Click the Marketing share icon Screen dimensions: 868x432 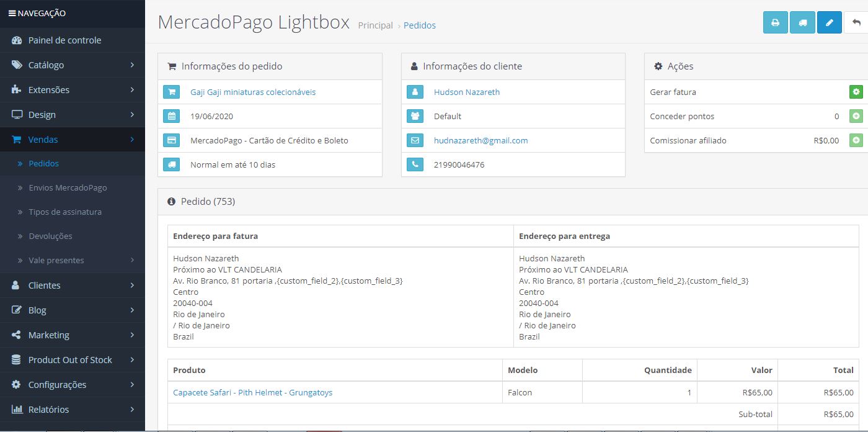[17, 335]
